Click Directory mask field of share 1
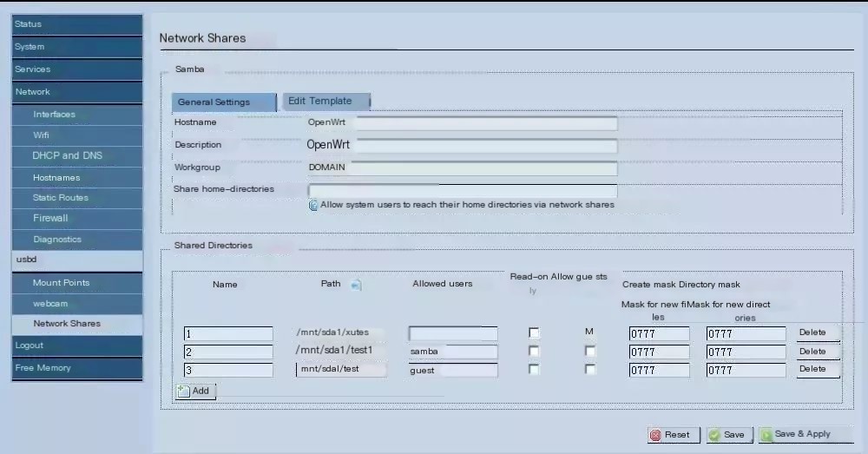The image size is (868, 454). (746, 334)
